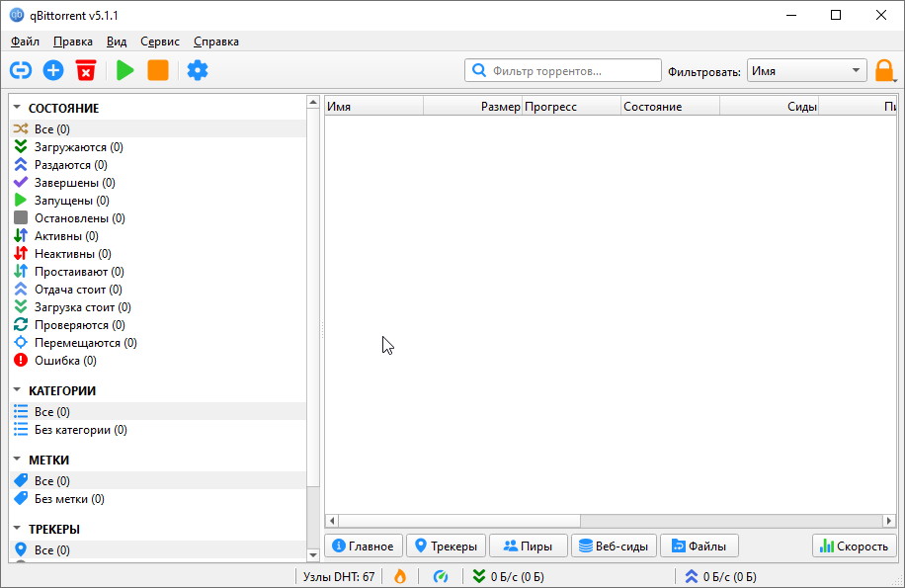Open the Вид menu
905x588 pixels.
(117, 42)
